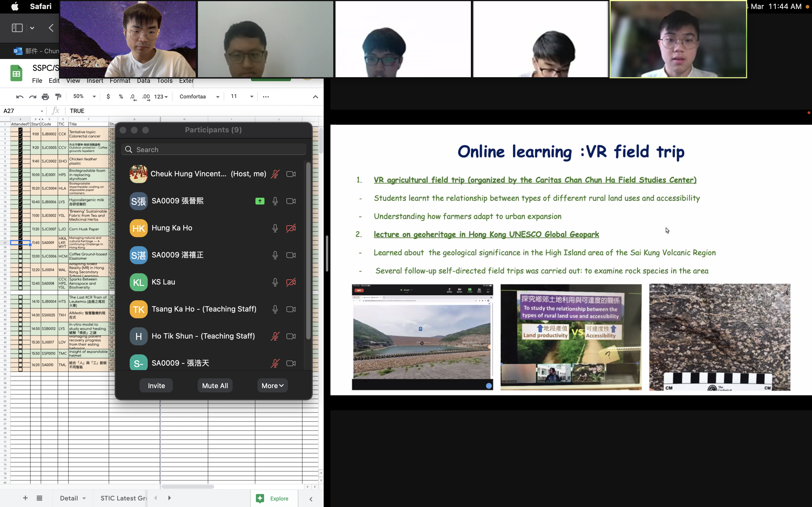
Task: Click the Sheets more options ellipsis
Action: click(x=266, y=97)
